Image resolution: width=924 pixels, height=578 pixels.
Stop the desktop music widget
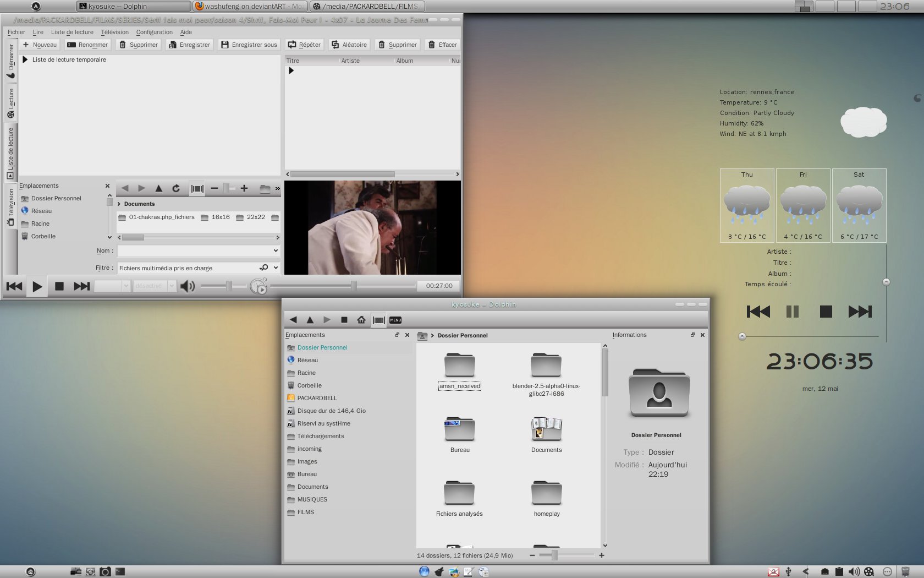[826, 312]
